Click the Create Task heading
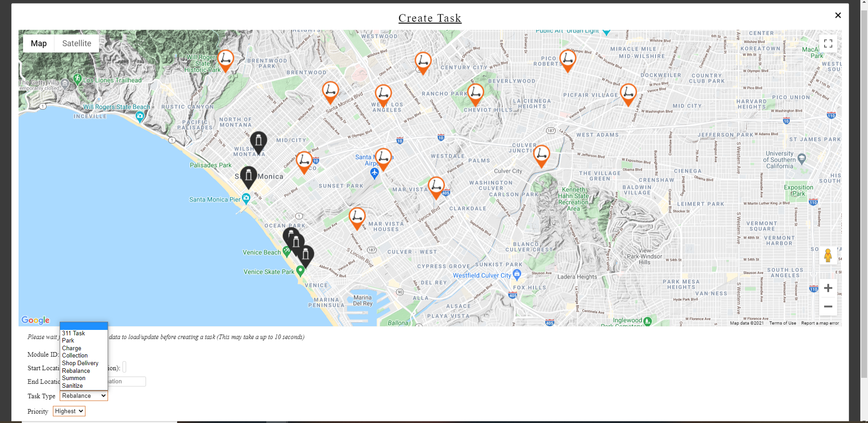 coord(430,18)
